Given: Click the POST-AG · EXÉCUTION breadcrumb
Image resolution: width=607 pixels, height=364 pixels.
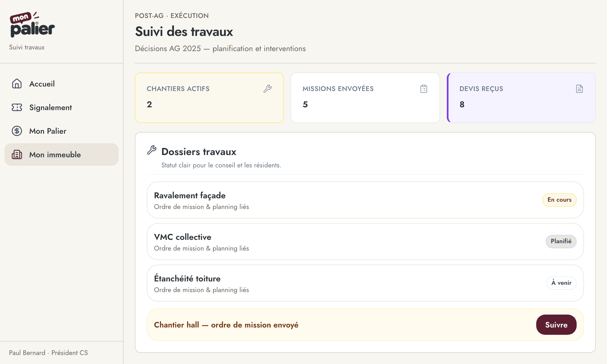Looking at the screenshot, I should (172, 16).
